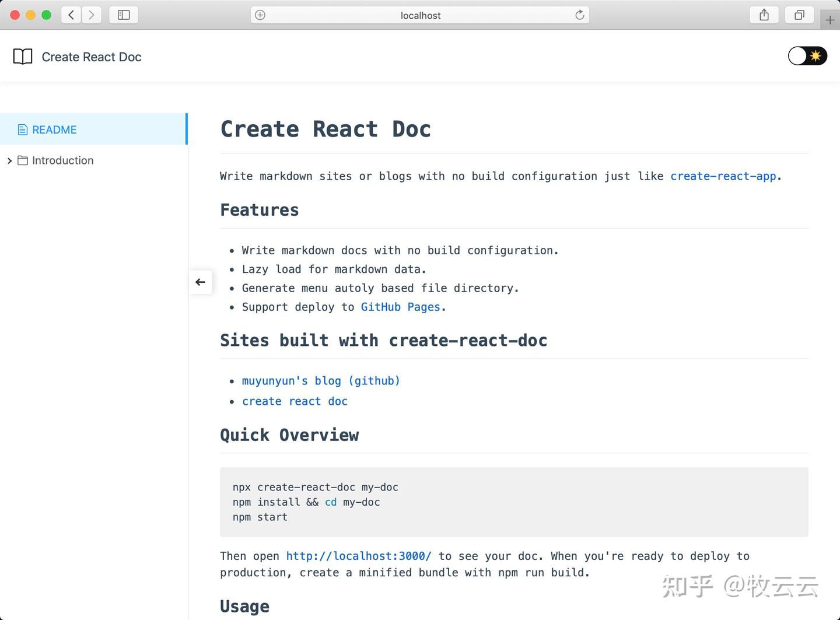Click the open book logo icon

(23, 56)
